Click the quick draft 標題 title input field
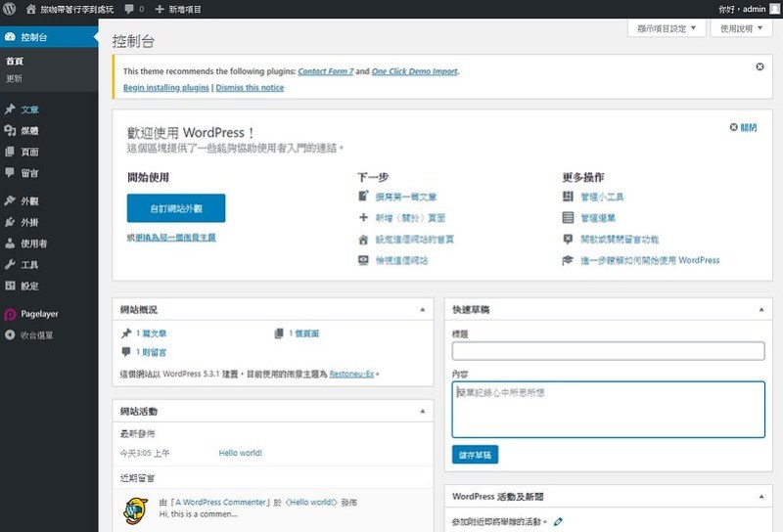The width and height of the screenshot is (783, 532). coord(608,351)
